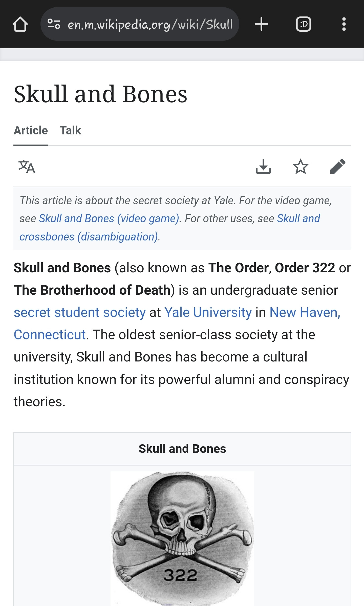Open site info icon in address bar
Image resolution: width=364 pixels, height=606 pixels.
pyautogui.click(x=54, y=24)
